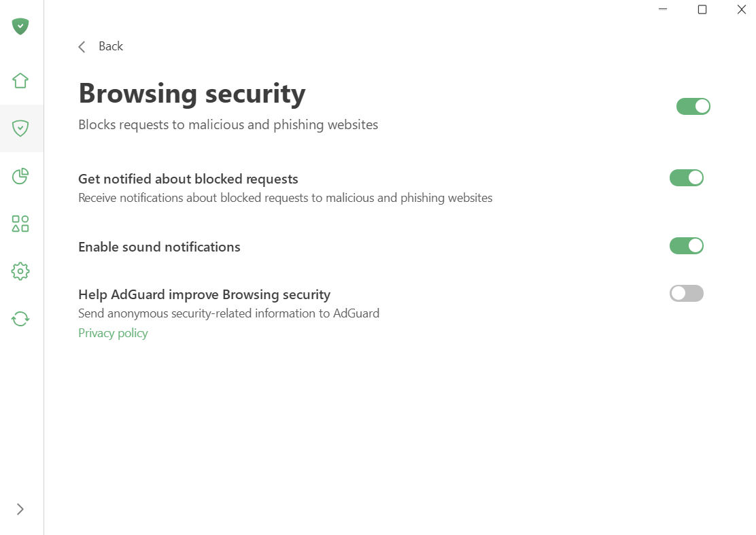Image resolution: width=756 pixels, height=535 pixels.
Task: Disable sound notifications
Action: pos(686,245)
